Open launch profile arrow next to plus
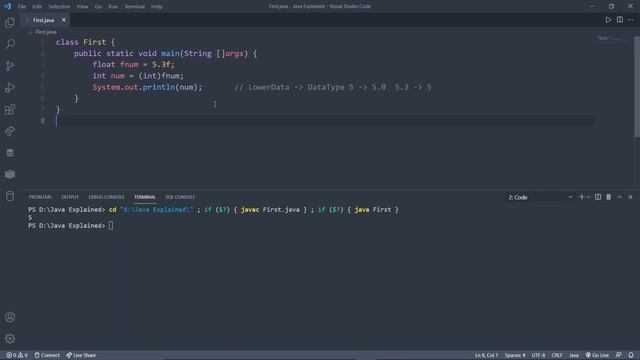Image resolution: width=640 pixels, height=360 pixels. (588, 197)
